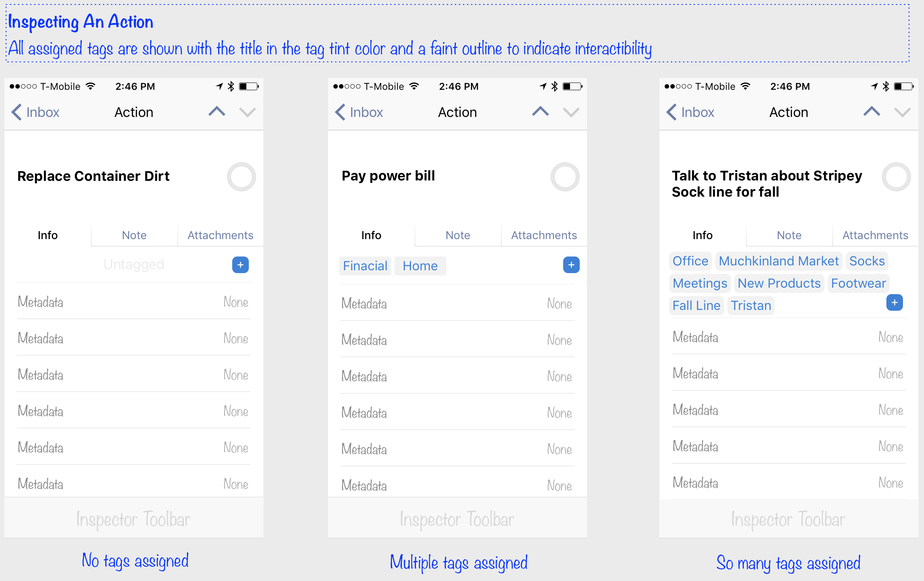Go back to Inbox from Talk to Tristan screen
Screen dimensions: 924x581
pos(691,112)
